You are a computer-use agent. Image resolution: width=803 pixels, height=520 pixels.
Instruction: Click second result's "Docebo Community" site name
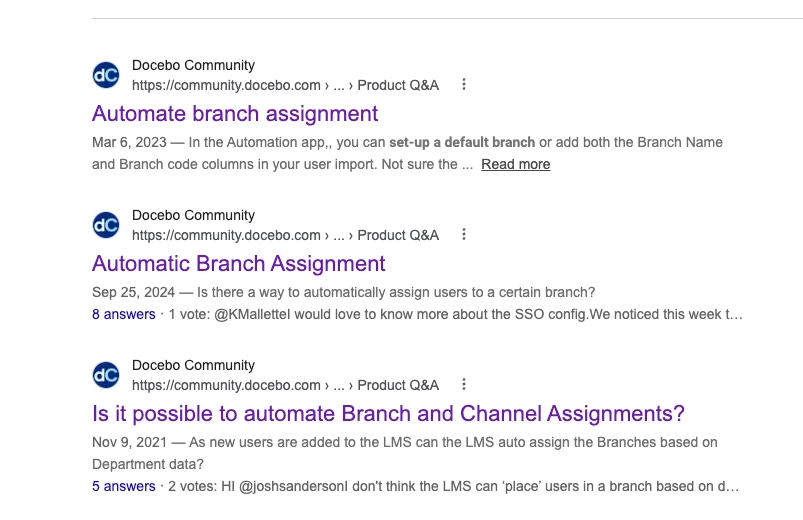[194, 216]
